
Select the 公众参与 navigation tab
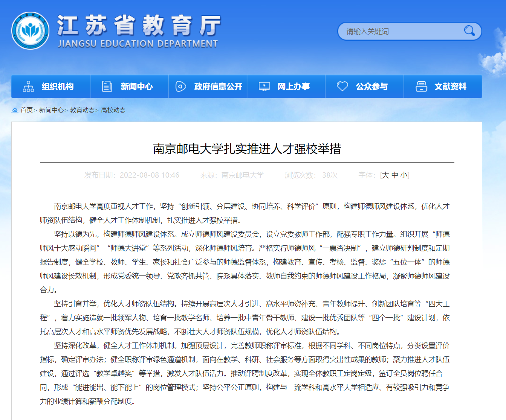tap(371, 87)
